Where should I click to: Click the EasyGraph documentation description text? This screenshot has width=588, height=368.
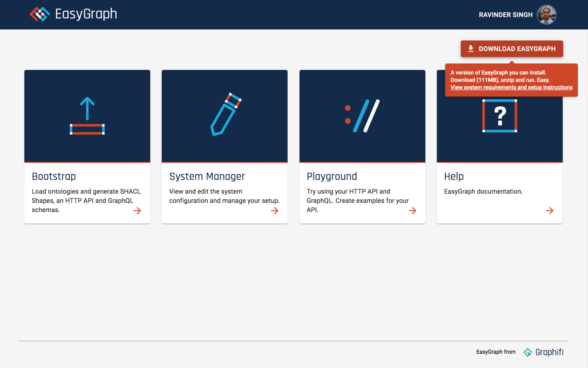483,191
